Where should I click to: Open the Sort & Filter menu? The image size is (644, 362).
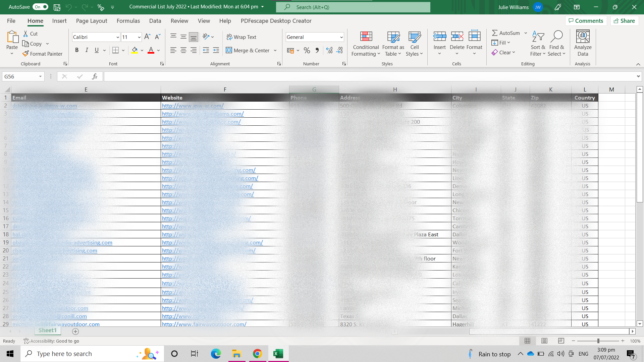pos(538,44)
